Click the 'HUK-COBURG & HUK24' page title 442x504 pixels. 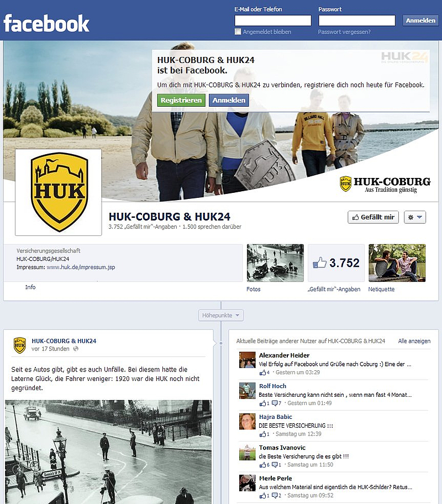coord(170,217)
